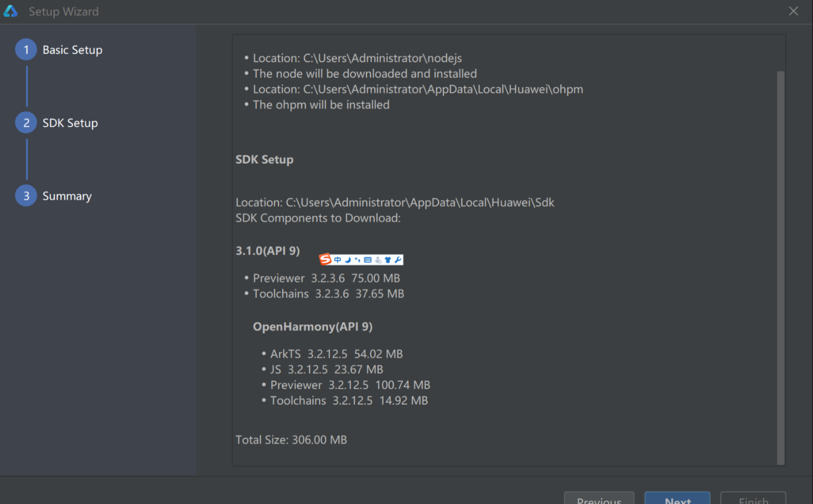Open the Sogou soft keyboard icon

coord(368,260)
